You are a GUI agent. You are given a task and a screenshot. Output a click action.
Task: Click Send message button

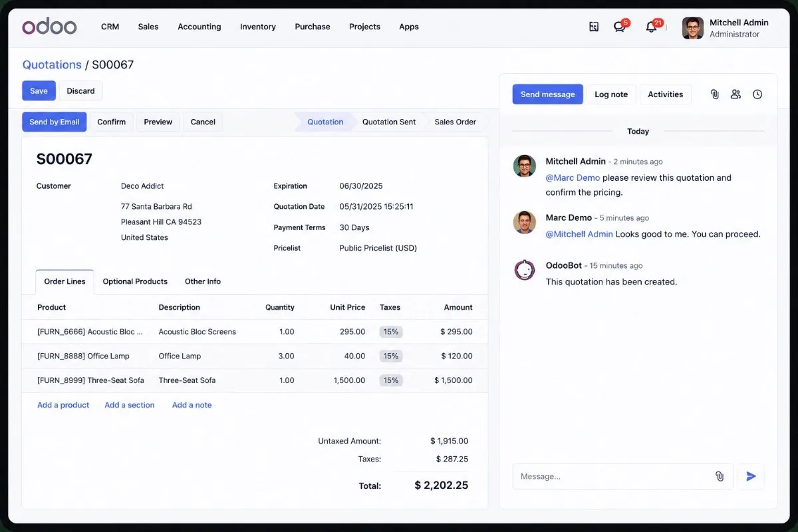pos(548,94)
